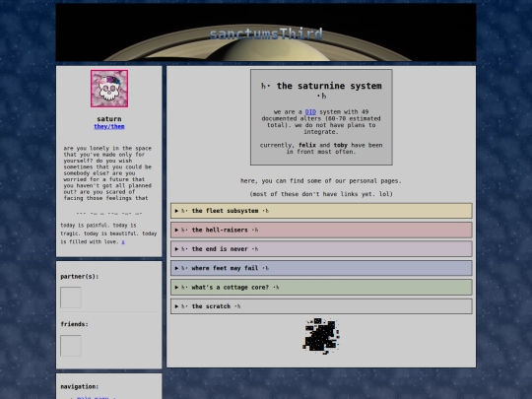The height and width of the screenshot is (399, 532).
Task: Expand the scratch section
Action: (321, 306)
